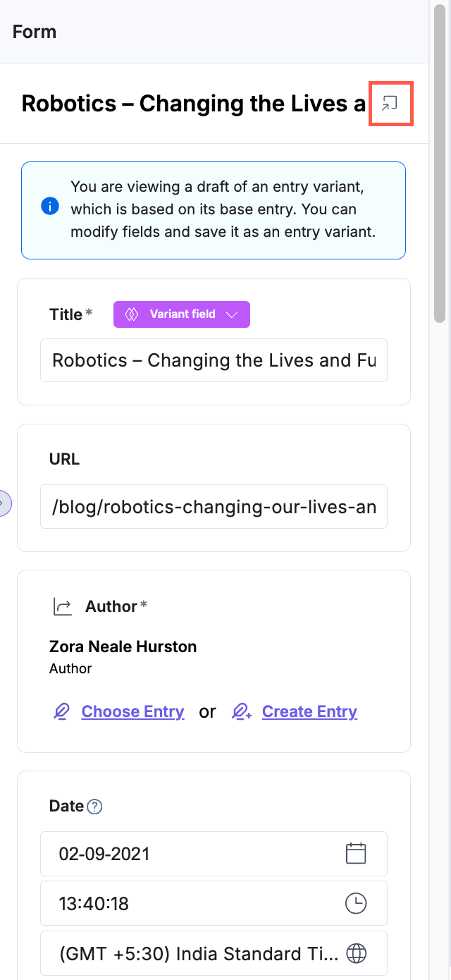Click the Choose Entry link
Screen dimensions: 451x980
tap(132, 712)
